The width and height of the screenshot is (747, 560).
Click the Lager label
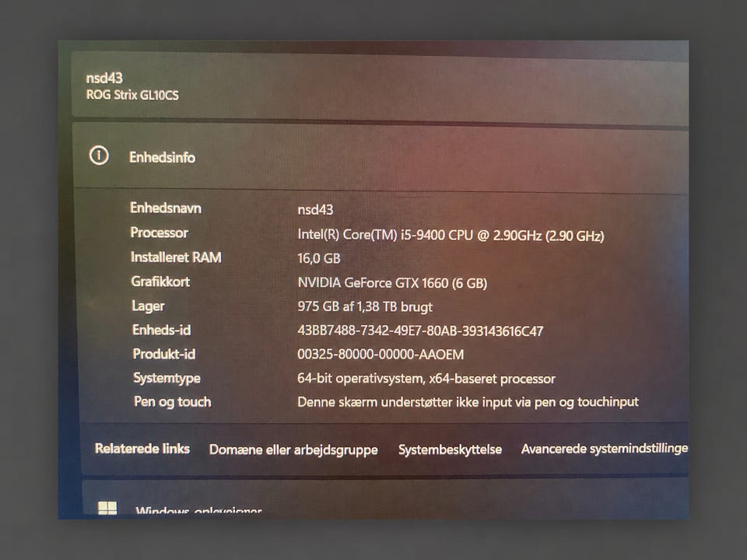pos(148,306)
